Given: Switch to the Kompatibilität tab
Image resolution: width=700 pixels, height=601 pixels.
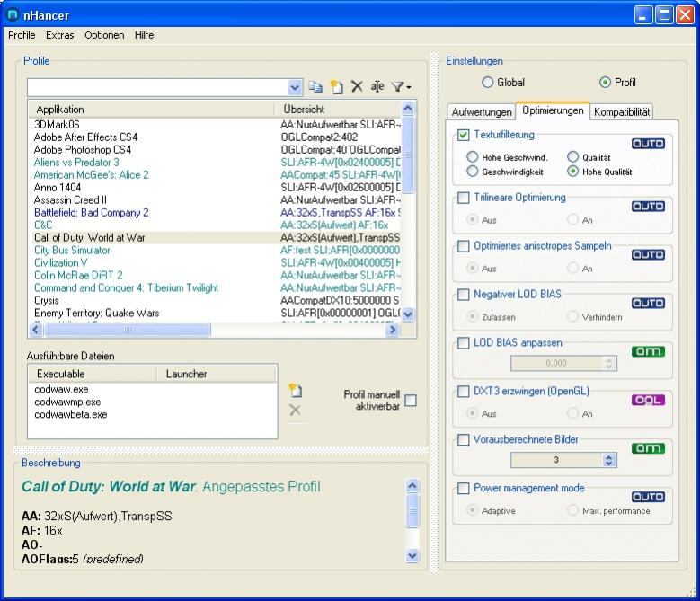Looking at the screenshot, I should point(622,112).
